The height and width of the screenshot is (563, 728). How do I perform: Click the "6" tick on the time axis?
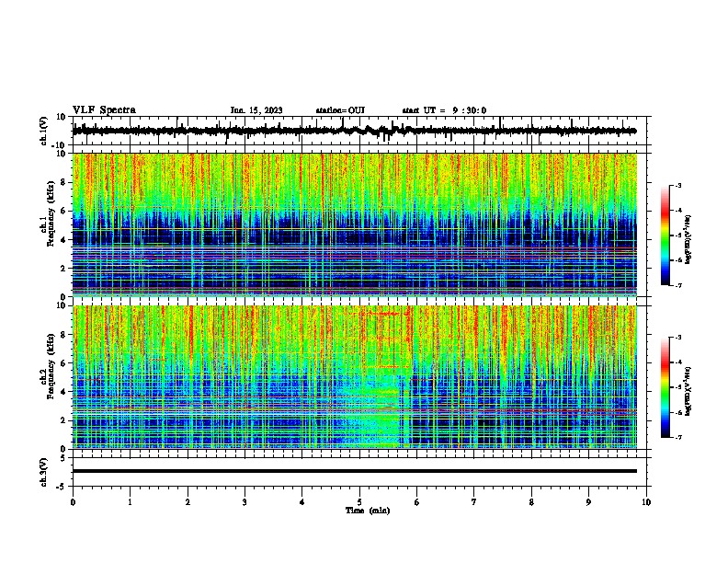[416, 502]
